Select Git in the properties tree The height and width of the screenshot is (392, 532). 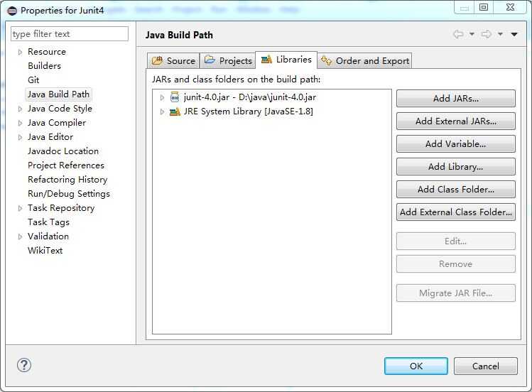pos(33,80)
